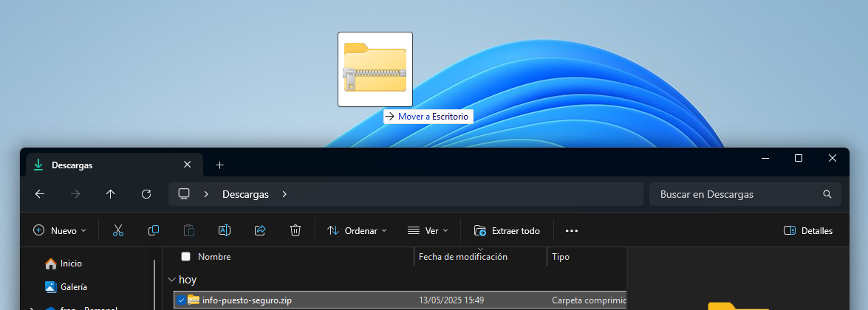Collapse the hoy group
Image resolution: width=868 pixels, height=310 pixels.
(x=171, y=280)
